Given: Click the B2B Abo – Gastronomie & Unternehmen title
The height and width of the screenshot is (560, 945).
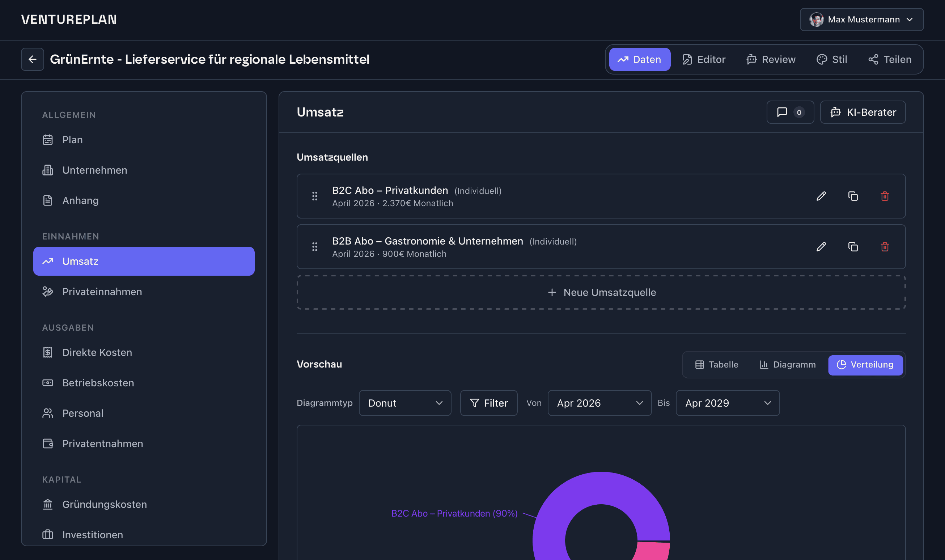Looking at the screenshot, I should [x=428, y=241].
